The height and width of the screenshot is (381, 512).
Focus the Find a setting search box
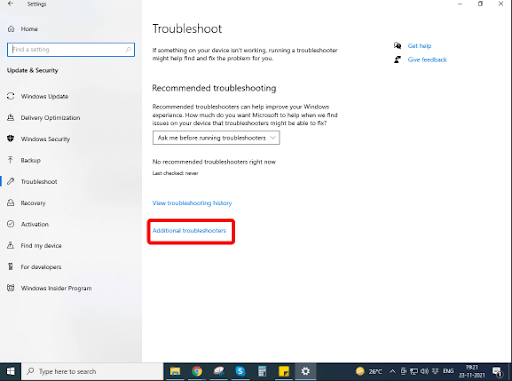click(x=71, y=49)
